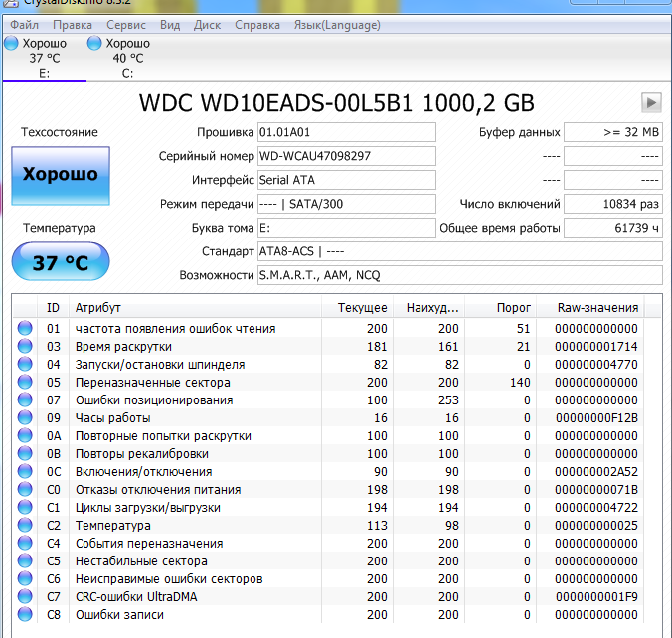Open the Диск menu
The image size is (672, 638).
pyautogui.click(x=207, y=25)
